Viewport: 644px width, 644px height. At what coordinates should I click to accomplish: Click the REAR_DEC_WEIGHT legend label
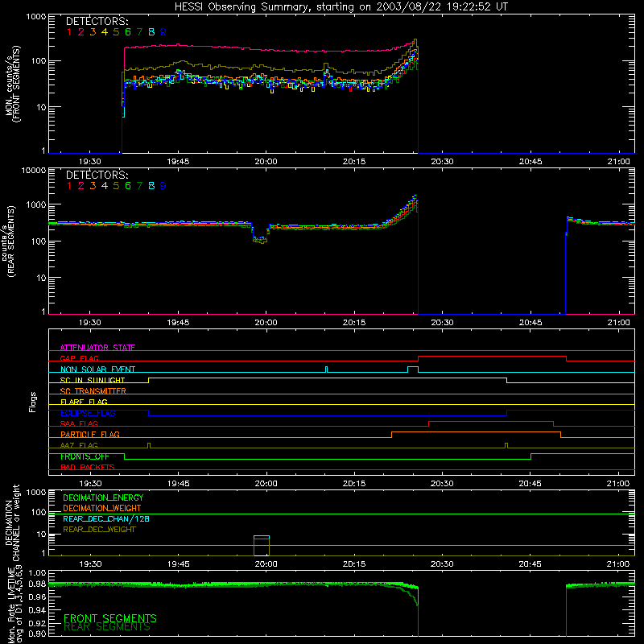(99, 530)
